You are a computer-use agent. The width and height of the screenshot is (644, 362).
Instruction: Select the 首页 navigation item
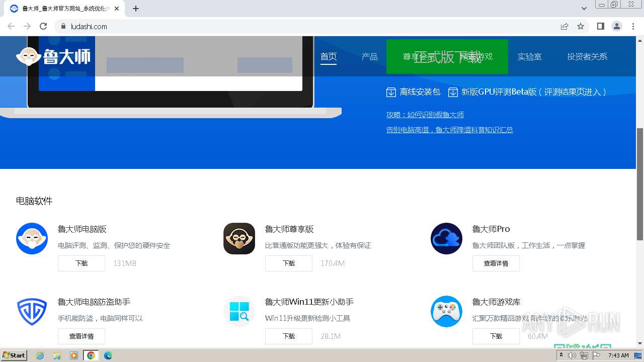click(x=329, y=56)
